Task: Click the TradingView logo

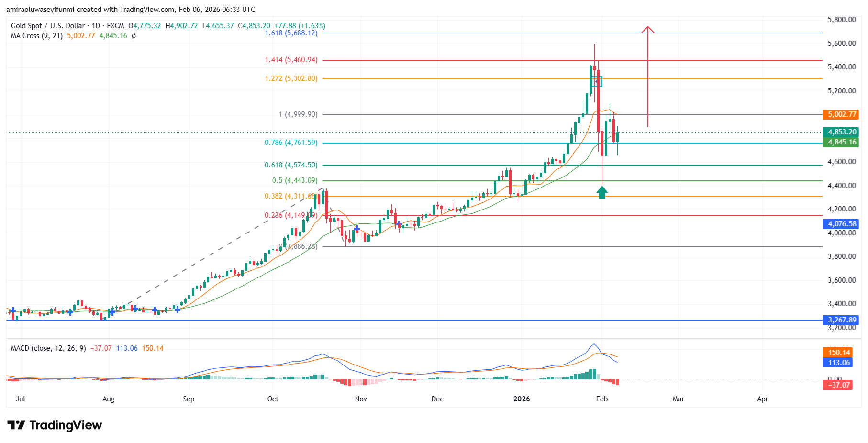Action: (55, 425)
